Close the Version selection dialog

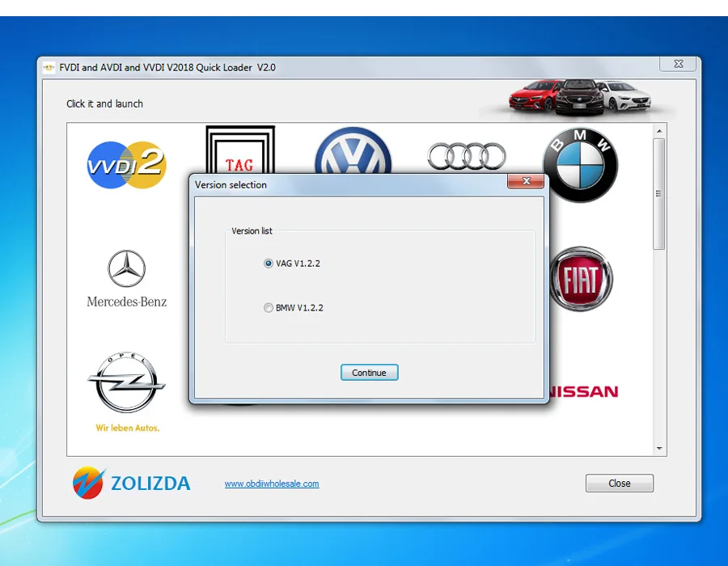pos(526,181)
